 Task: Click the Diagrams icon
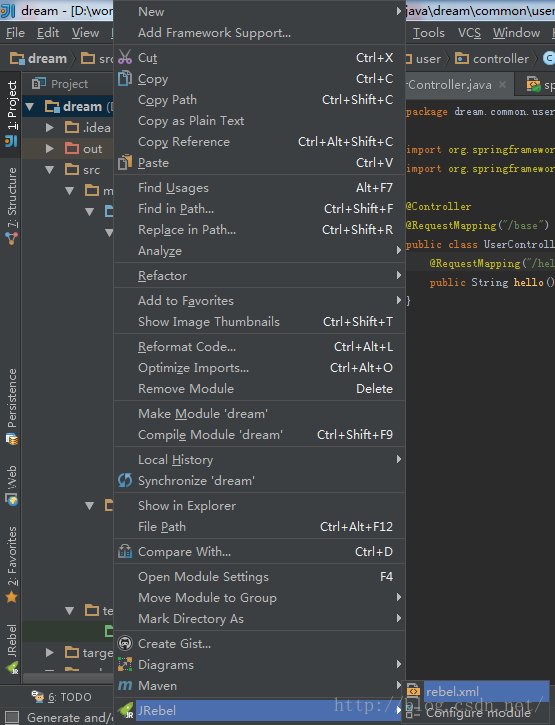click(125, 664)
